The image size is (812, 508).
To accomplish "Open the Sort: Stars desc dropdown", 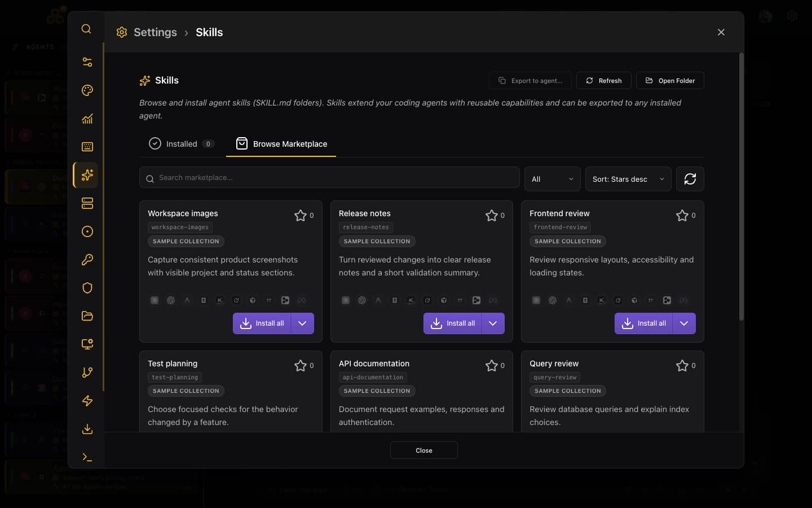I will (x=628, y=179).
